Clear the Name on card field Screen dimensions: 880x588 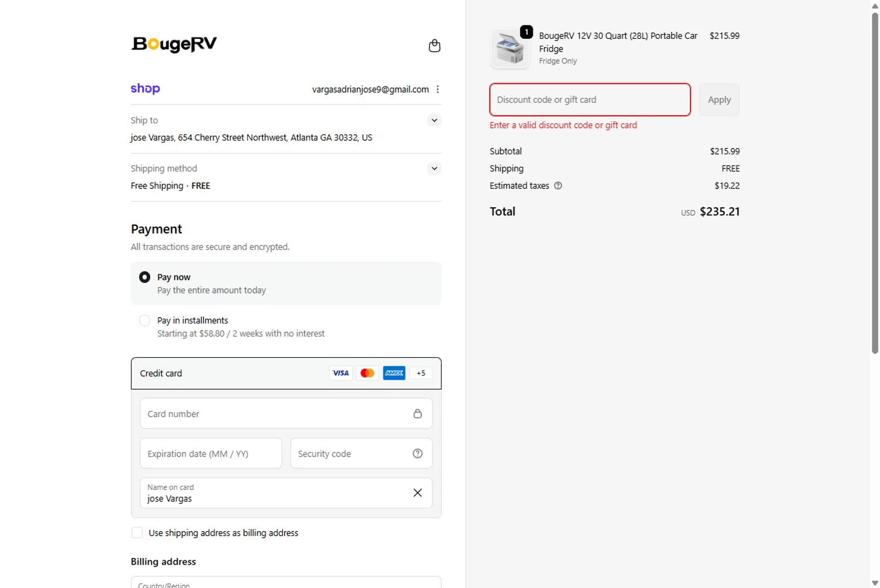click(x=418, y=493)
